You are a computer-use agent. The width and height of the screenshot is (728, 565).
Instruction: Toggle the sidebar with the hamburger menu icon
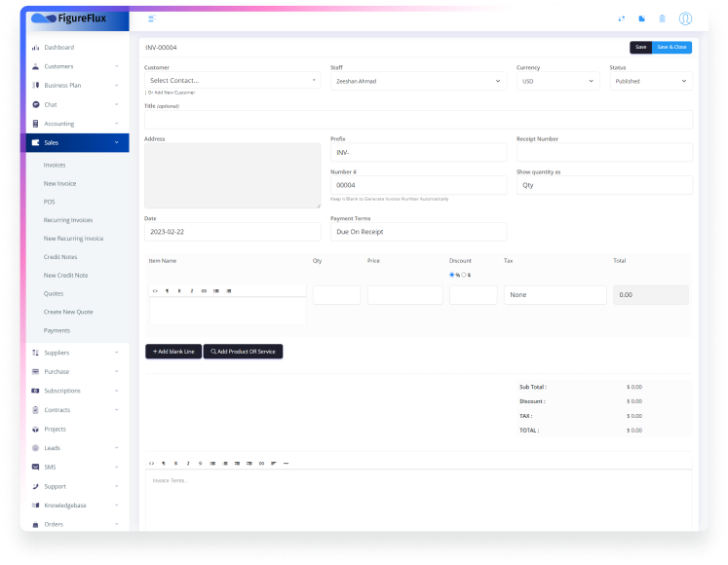[x=151, y=19]
